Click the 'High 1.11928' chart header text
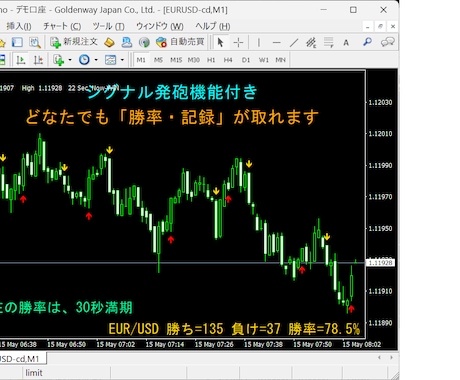This screenshot has width=460, height=380. coord(42,88)
